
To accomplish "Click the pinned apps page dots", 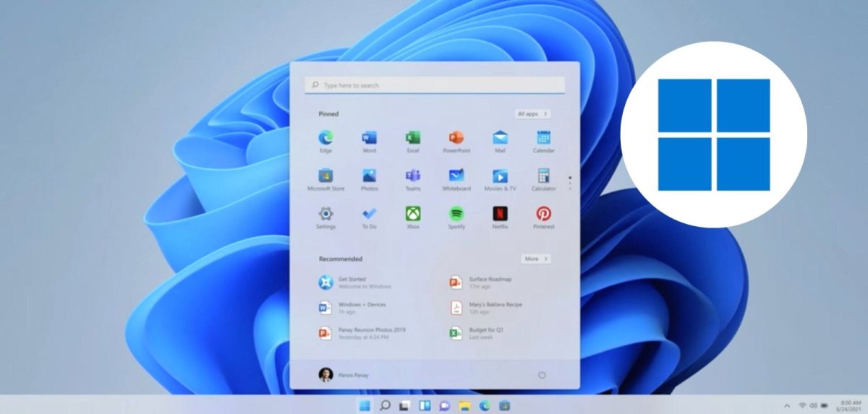I will coord(570,182).
